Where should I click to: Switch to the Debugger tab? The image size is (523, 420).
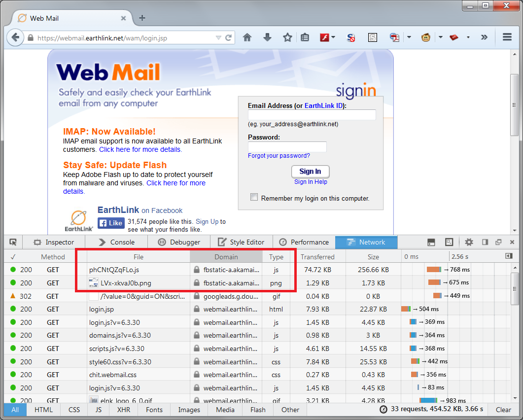(179, 242)
